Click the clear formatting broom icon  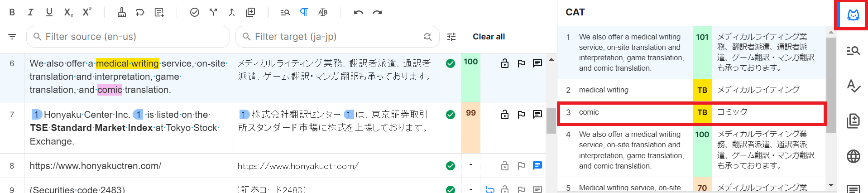tap(122, 12)
